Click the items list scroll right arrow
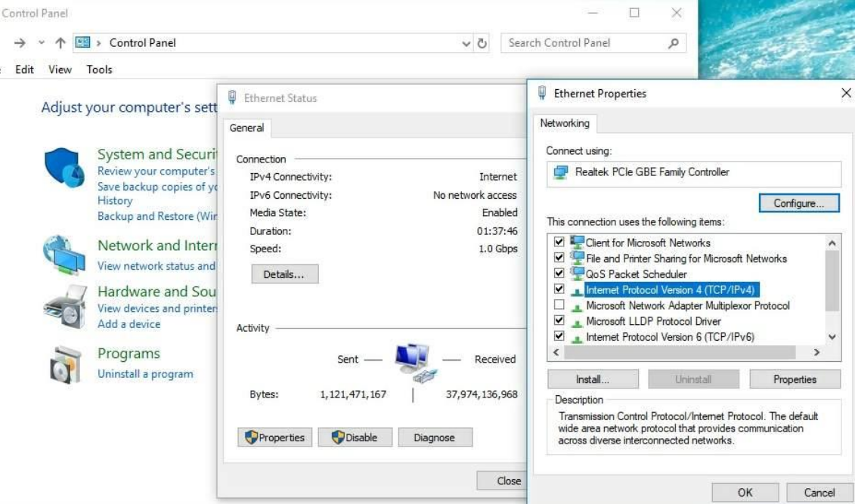Viewport: 855px width, 504px height. (816, 353)
